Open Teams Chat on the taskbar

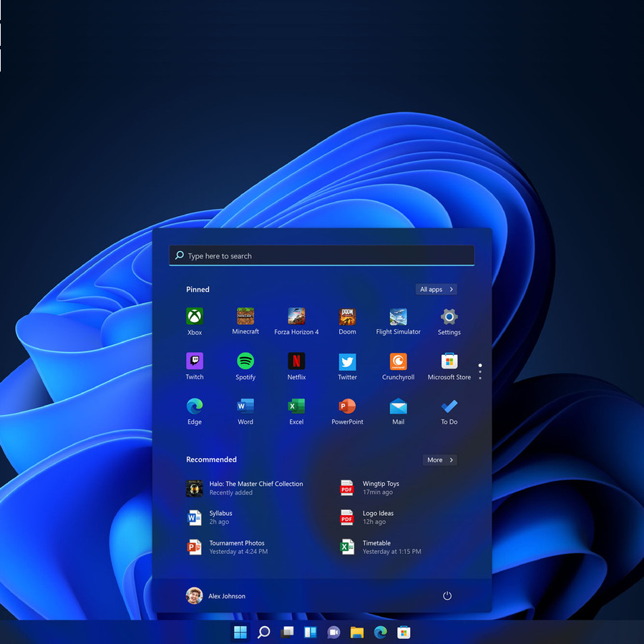point(333,632)
